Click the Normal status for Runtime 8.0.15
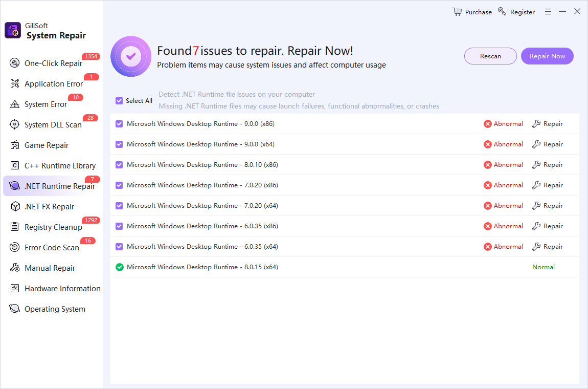Screen dimensions: 588x389 click(544, 267)
